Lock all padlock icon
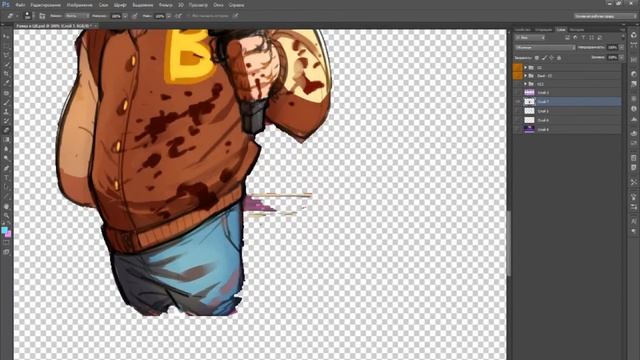Screen dimensions: 640x360 [x=559, y=58]
